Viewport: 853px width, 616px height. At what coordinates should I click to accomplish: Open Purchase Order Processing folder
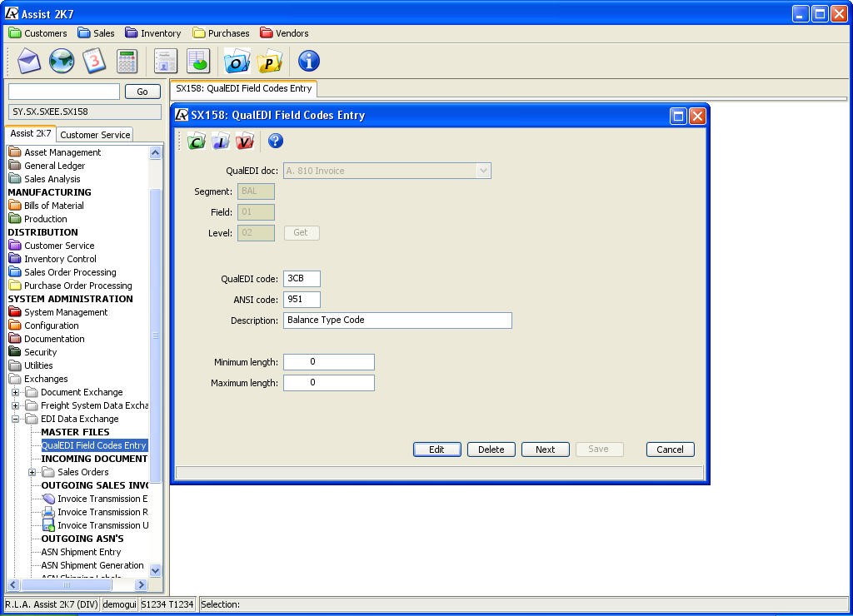click(x=71, y=286)
